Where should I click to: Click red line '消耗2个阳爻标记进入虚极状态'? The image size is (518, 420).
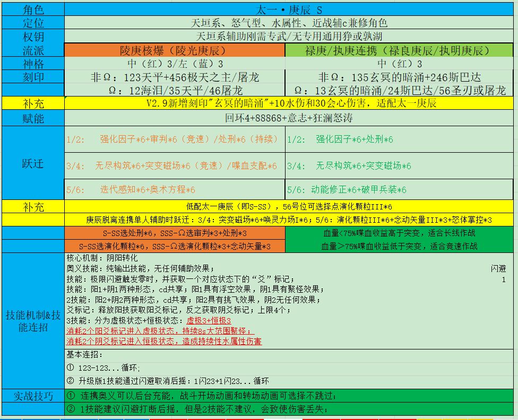tap(160, 330)
